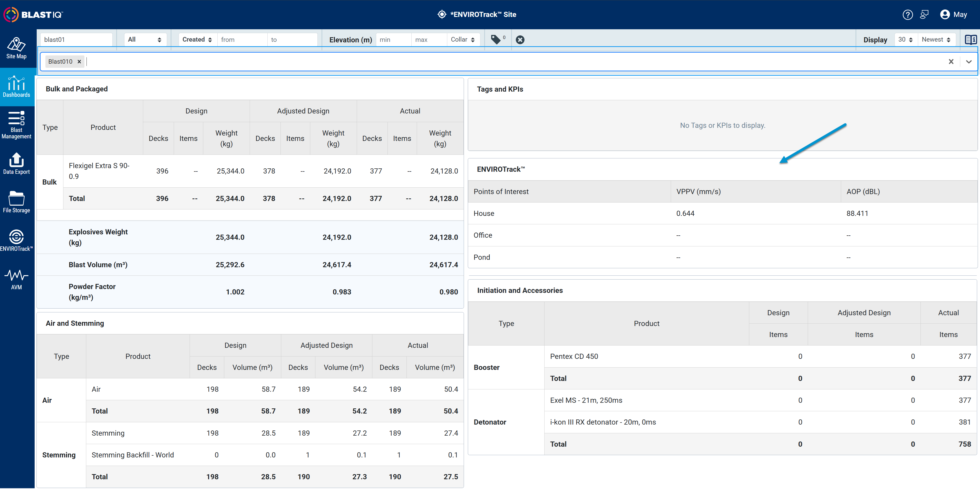Click the elevation max field
980x489 pixels.
tap(429, 40)
